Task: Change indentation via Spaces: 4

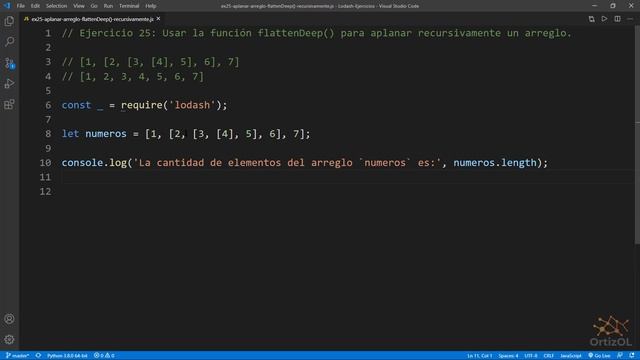Action: [x=508, y=356]
